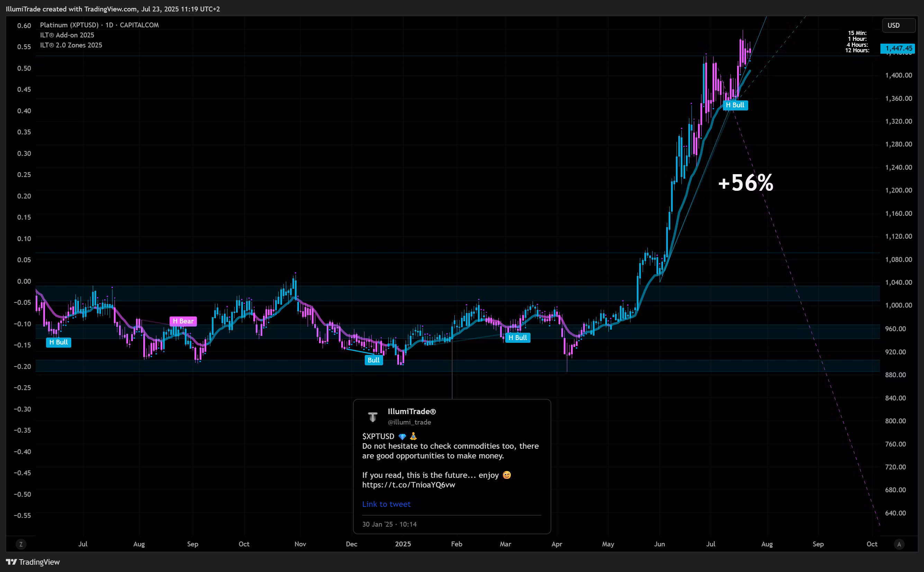Click the A auto-scale button bottom right

899,544
